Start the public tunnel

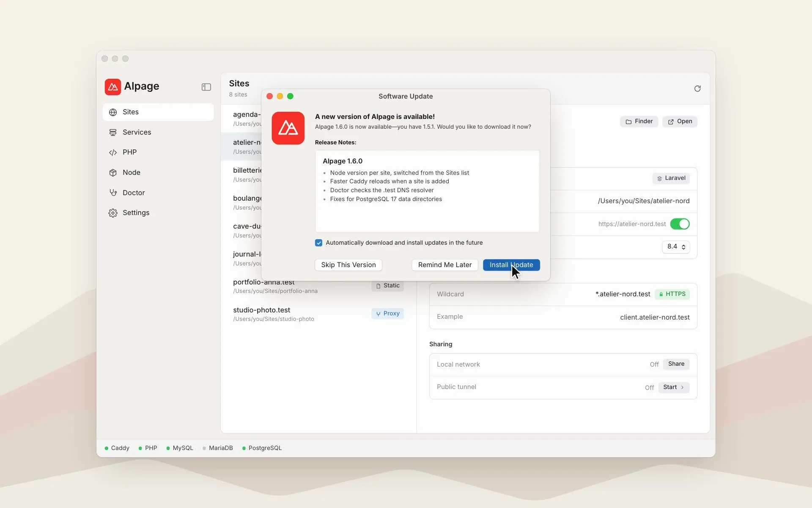[x=674, y=387]
